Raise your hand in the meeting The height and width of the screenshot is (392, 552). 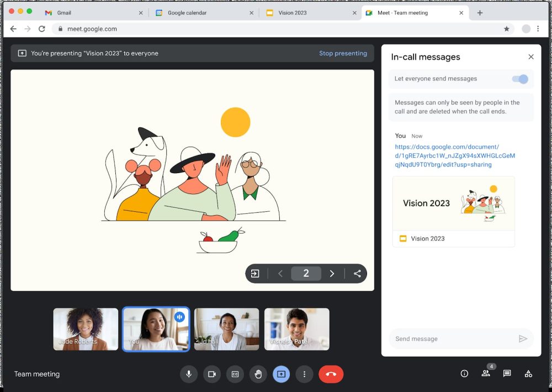click(x=258, y=374)
